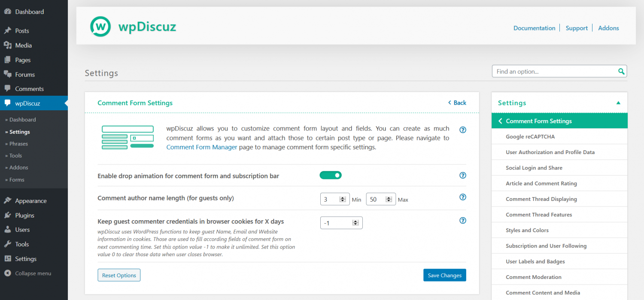Open help tooltip next to drop animation setting
Viewport: 644px width, 300px height.
[463, 175]
